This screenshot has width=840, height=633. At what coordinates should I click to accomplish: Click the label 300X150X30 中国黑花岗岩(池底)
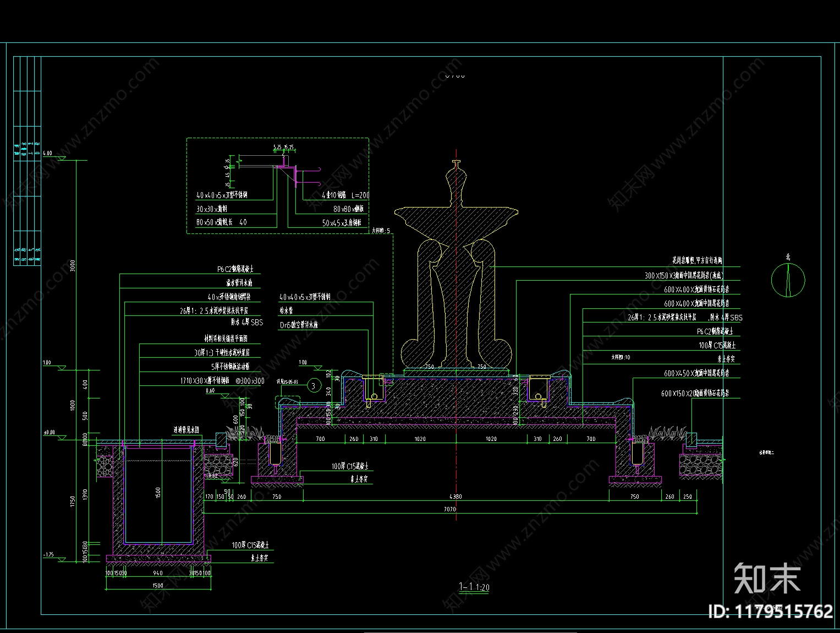point(684,275)
